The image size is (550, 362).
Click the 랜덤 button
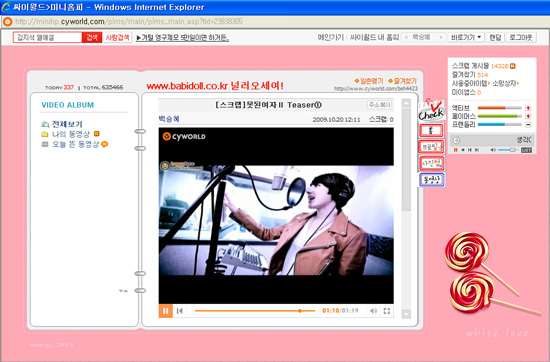click(x=495, y=38)
